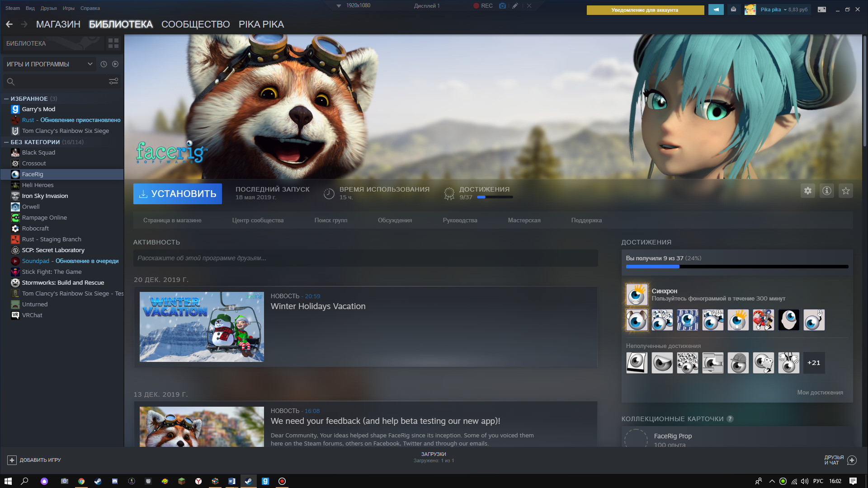Open Центр сообщества tab
868x488 pixels.
[x=258, y=221]
